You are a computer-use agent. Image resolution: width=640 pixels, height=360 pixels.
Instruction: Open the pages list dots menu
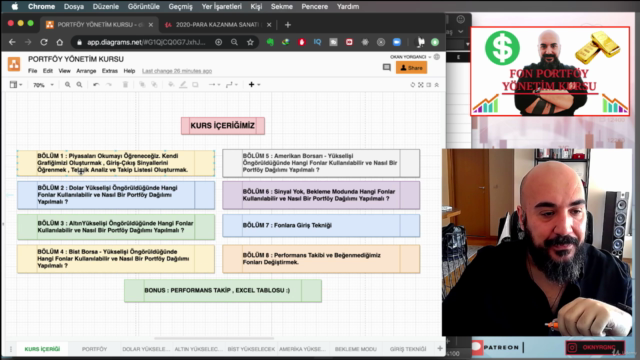tap(11, 349)
